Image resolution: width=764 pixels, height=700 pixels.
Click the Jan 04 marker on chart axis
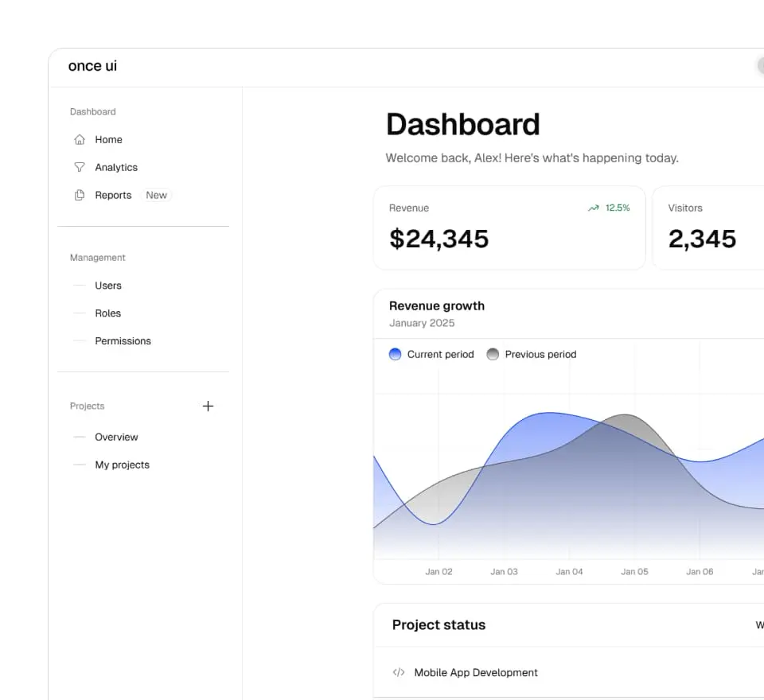pos(569,572)
